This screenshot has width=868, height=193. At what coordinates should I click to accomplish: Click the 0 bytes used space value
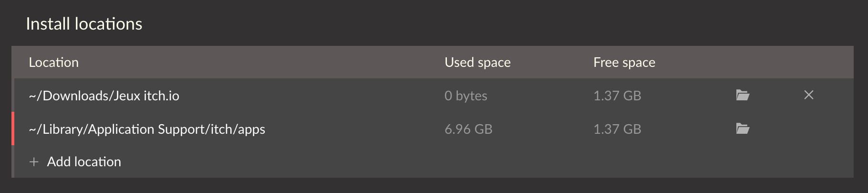[466, 96]
